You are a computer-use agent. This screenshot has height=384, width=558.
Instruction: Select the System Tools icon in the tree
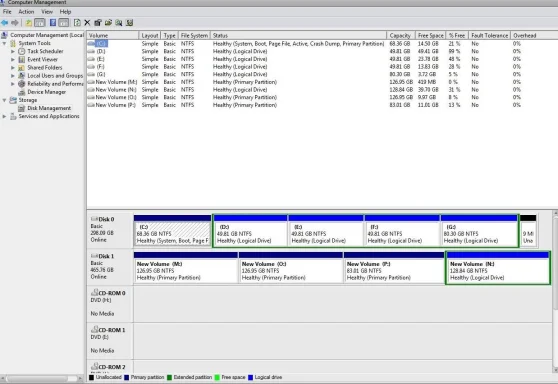13,43
